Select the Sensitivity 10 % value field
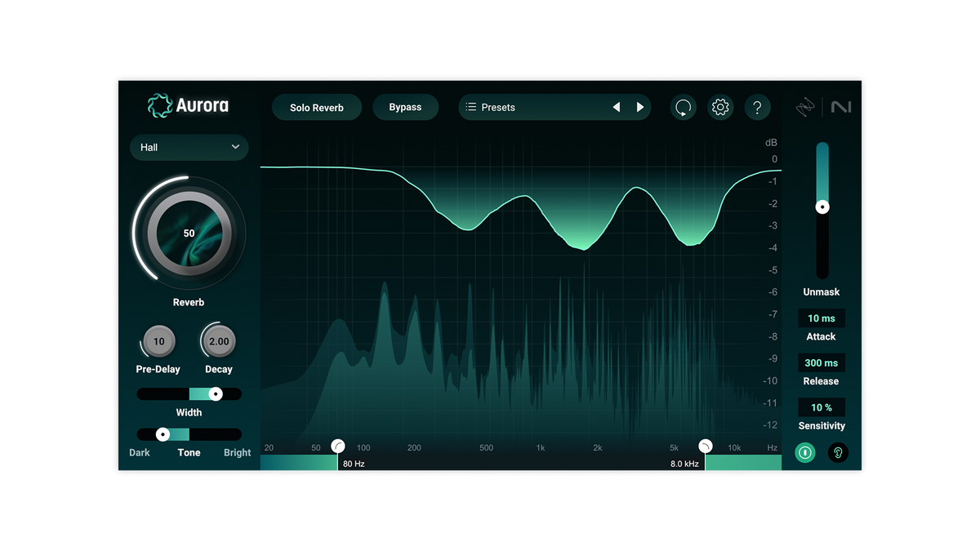The image size is (980, 551). 822,407
